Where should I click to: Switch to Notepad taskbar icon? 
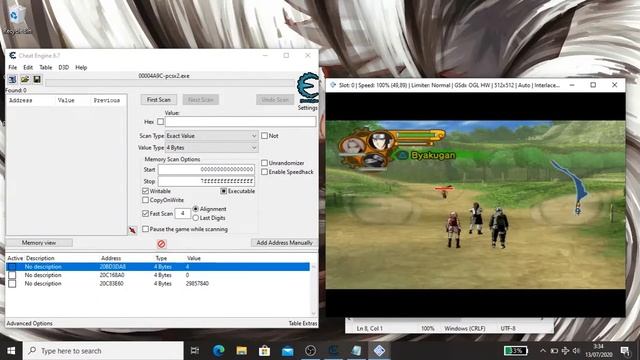pos(356,351)
